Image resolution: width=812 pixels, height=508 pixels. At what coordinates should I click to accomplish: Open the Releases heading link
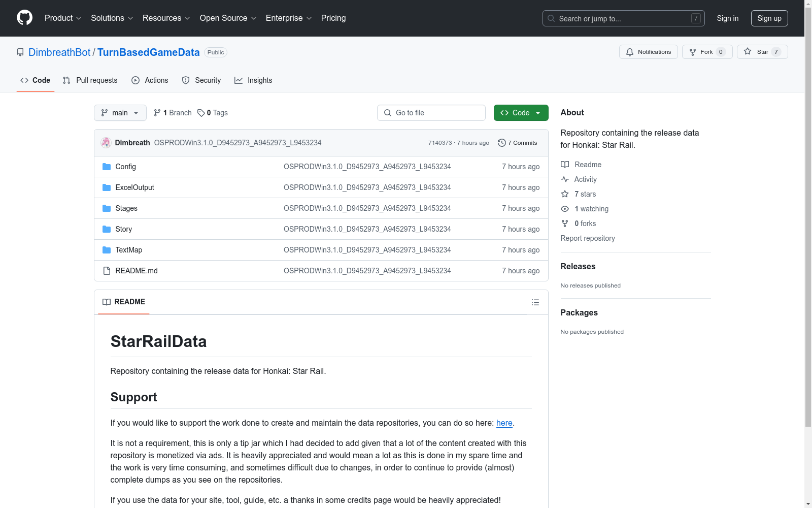click(x=578, y=266)
